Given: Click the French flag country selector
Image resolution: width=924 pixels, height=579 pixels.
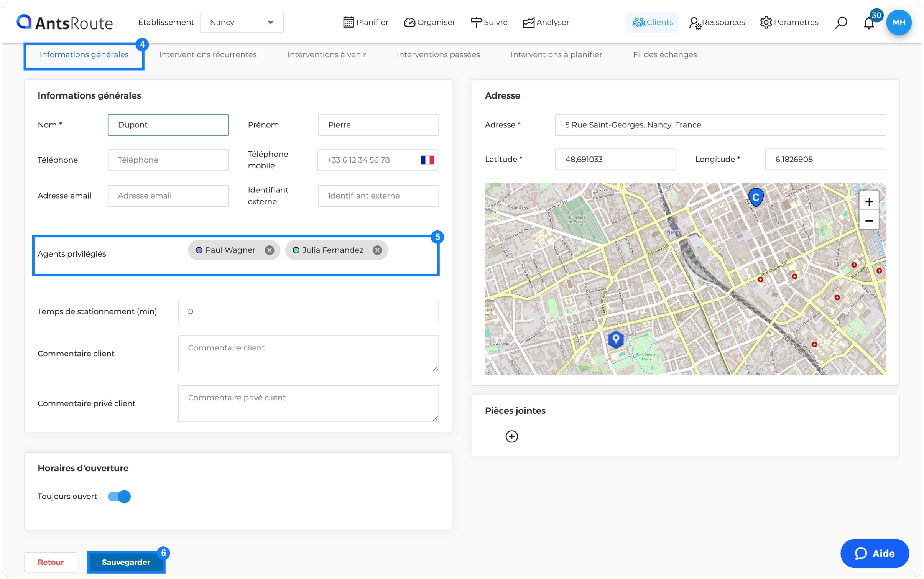Looking at the screenshot, I should click(427, 160).
